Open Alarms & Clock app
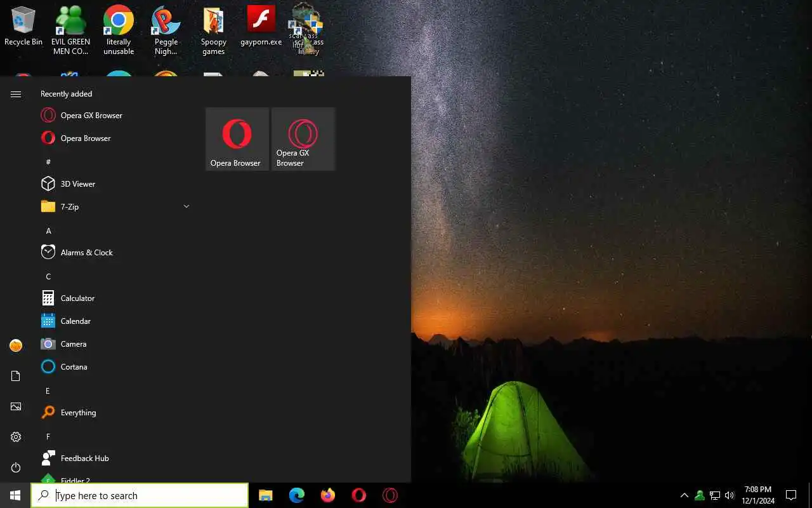 114,253
